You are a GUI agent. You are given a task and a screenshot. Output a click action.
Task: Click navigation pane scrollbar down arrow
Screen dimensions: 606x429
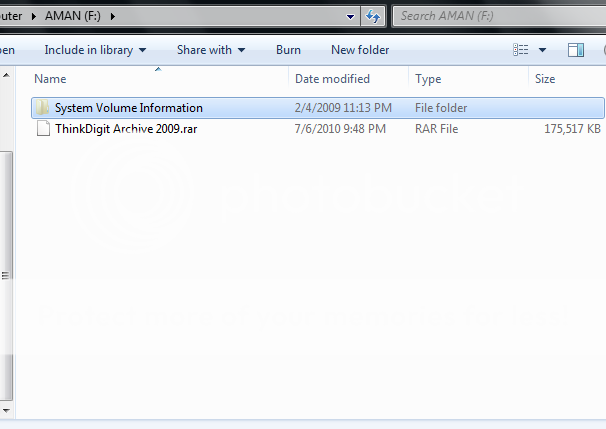coord(6,410)
